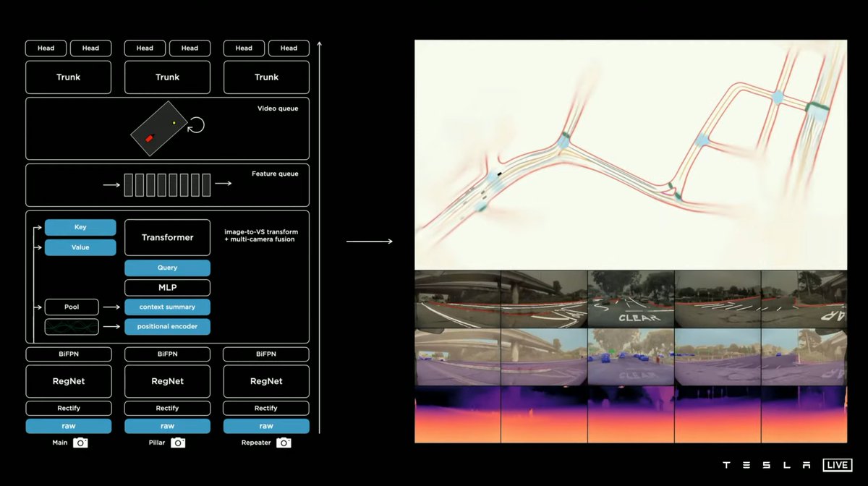Screen dimensions: 868x486
Task: Click the blue raw block above Repeater
Action: 266,426
